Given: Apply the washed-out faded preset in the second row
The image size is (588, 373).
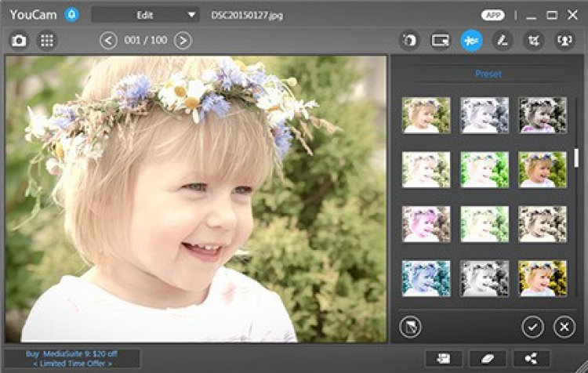Looking at the screenshot, I should coord(426,169).
